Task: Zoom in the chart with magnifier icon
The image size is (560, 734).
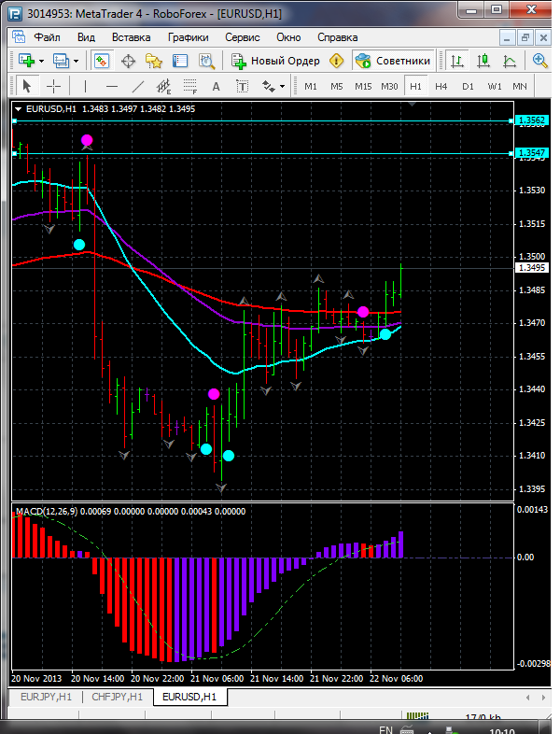Action: coord(539,61)
